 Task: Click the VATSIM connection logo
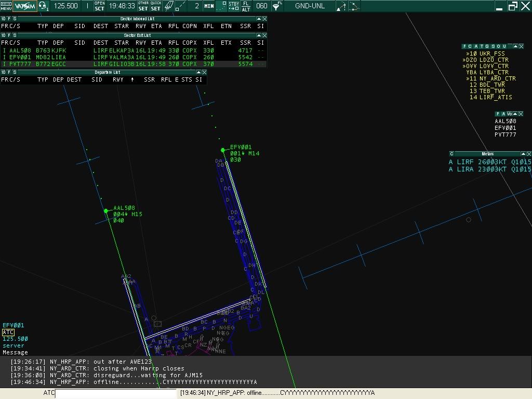click(25, 6)
